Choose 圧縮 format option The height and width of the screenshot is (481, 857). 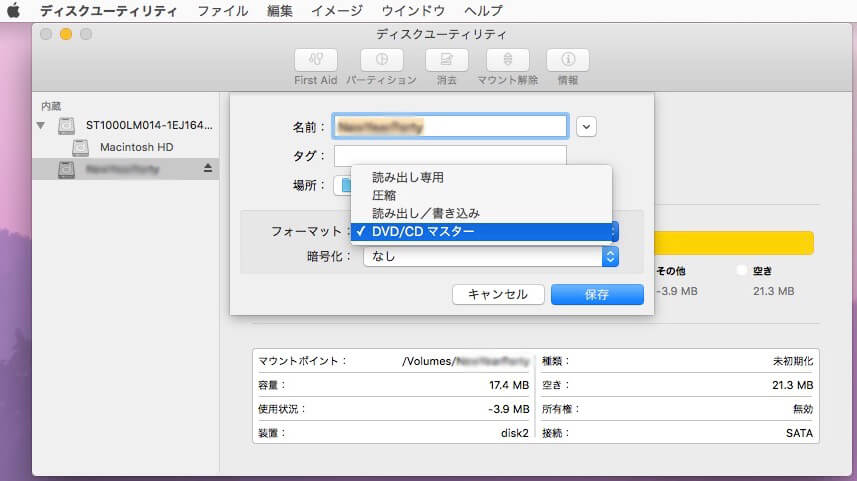[x=384, y=195]
